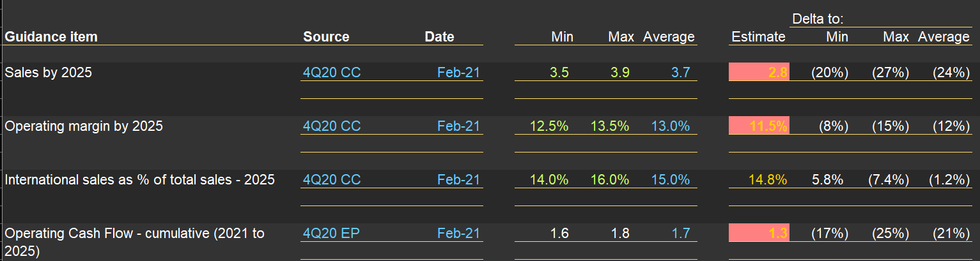Screen dimensions: 980x261
Task: Click the Delta to: header label
Action: click(x=818, y=20)
